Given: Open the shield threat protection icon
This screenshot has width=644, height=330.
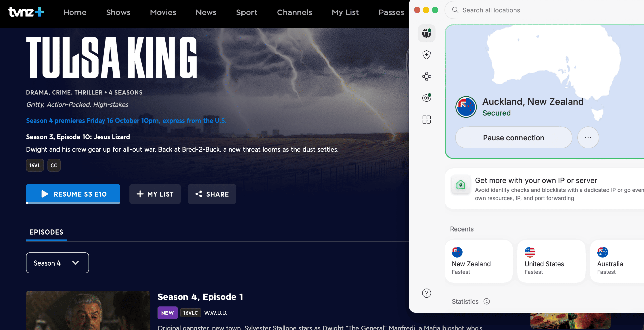Looking at the screenshot, I should [426, 55].
